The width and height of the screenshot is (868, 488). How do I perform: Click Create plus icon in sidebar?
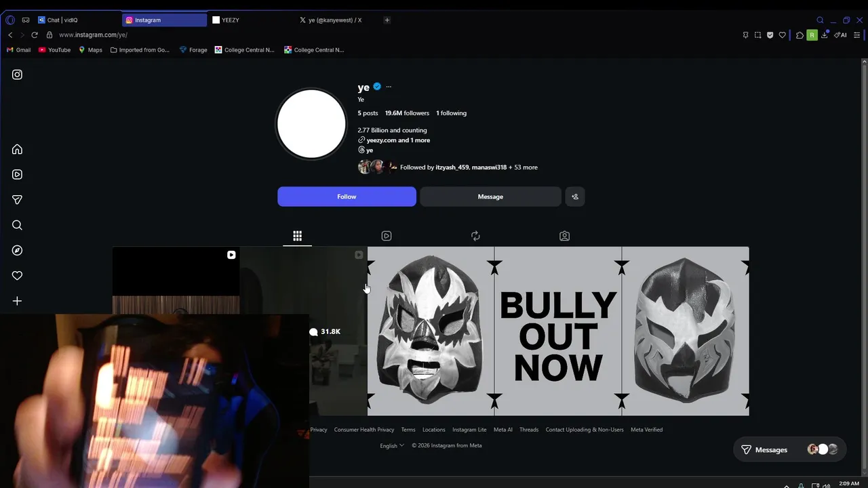pos(17,301)
